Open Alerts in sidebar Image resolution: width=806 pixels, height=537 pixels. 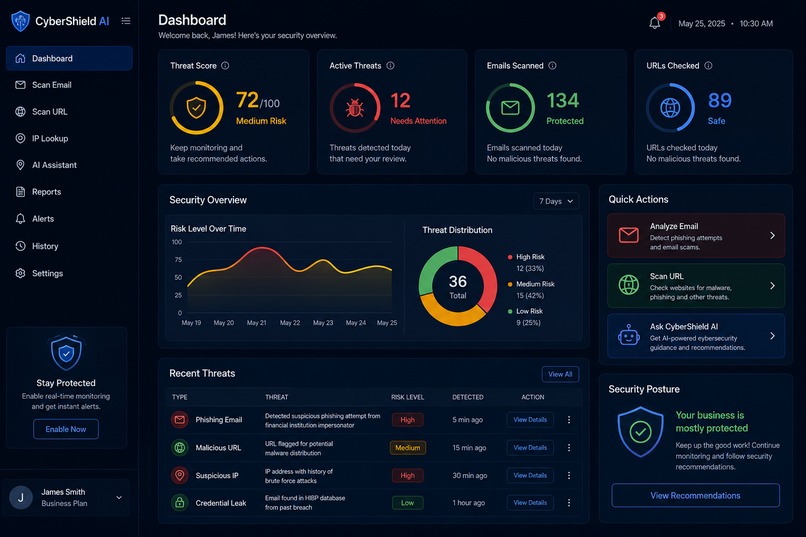(69, 218)
